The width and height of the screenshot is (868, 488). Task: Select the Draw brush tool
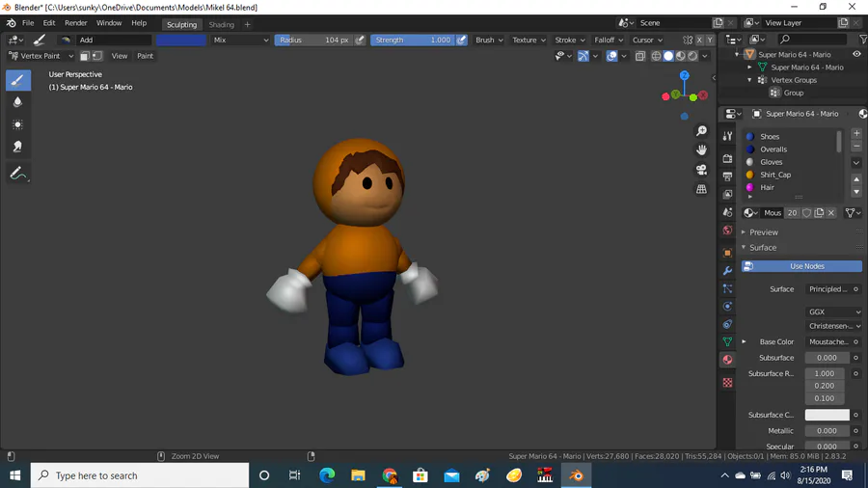pyautogui.click(x=17, y=80)
